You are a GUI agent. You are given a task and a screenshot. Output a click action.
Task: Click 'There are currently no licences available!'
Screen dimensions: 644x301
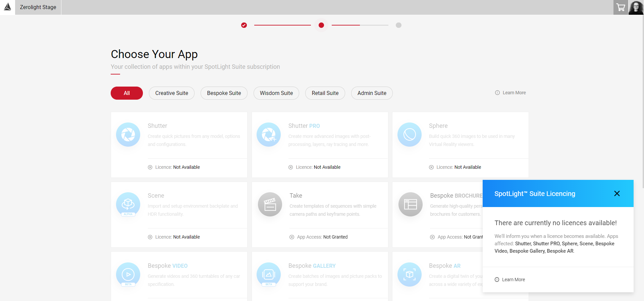[555, 223]
